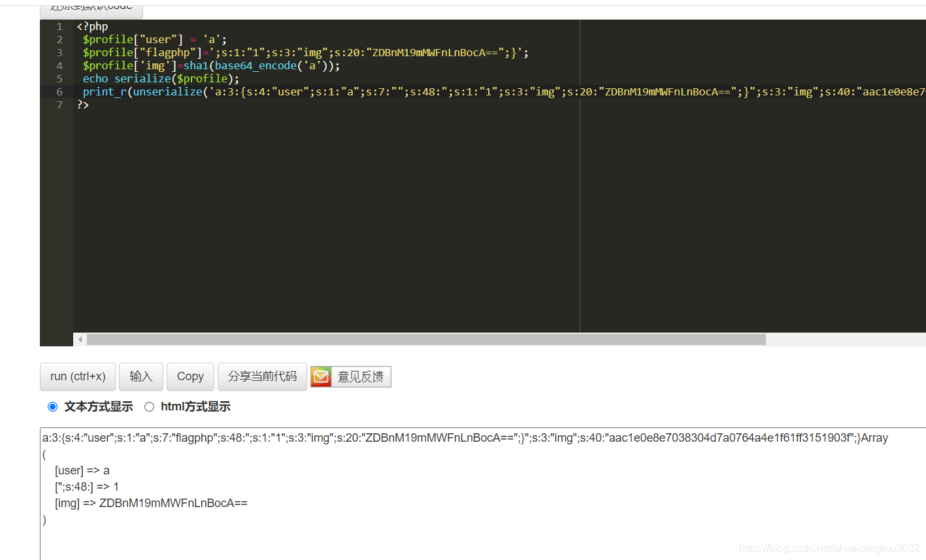Image resolution: width=926 pixels, height=560 pixels.
Task: Share code via 分享当前代码 button
Action: click(x=262, y=376)
